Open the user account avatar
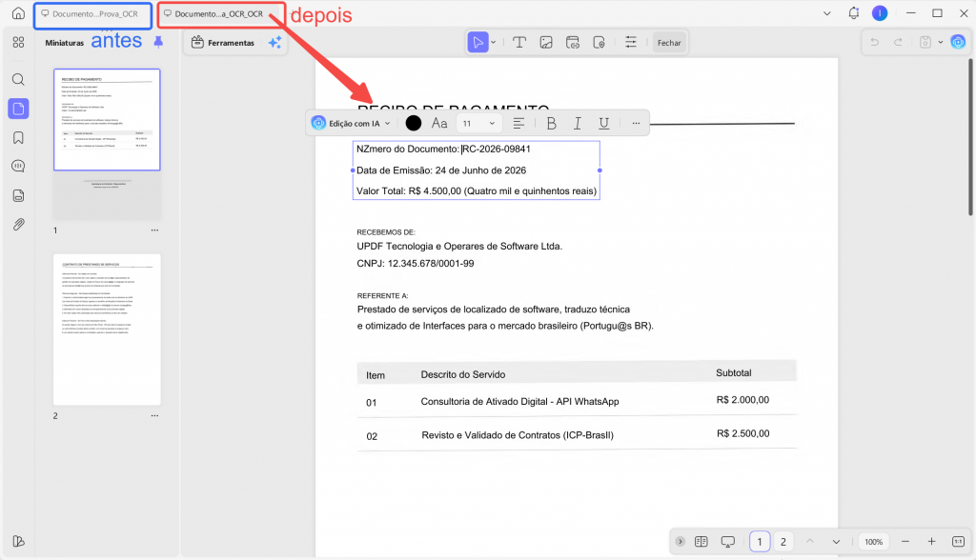The height and width of the screenshot is (560, 976). (880, 13)
